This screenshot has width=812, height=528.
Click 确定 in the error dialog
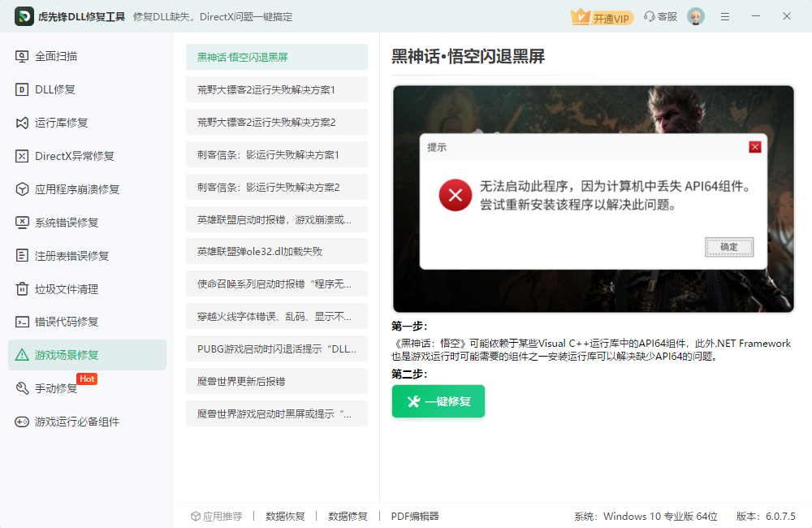(x=729, y=247)
